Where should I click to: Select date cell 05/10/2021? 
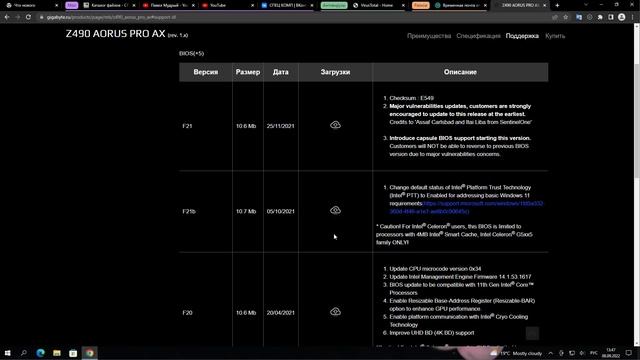pyautogui.click(x=280, y=211)
